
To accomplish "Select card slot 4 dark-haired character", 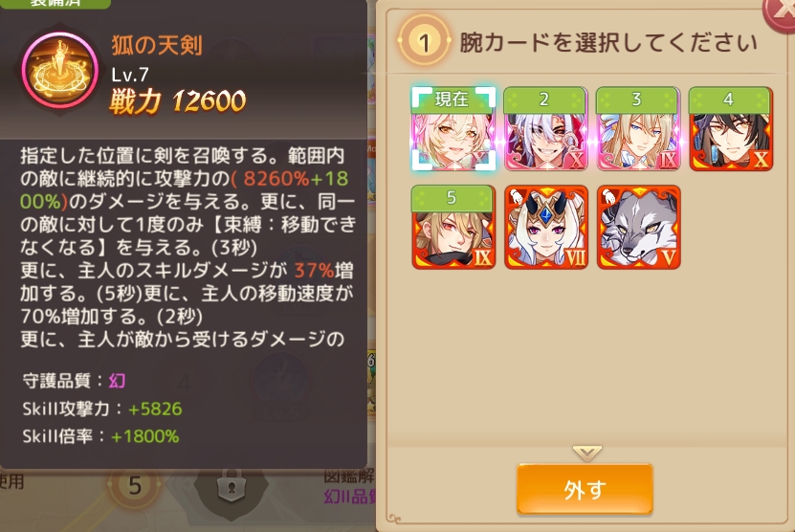I will pos(731,129).
